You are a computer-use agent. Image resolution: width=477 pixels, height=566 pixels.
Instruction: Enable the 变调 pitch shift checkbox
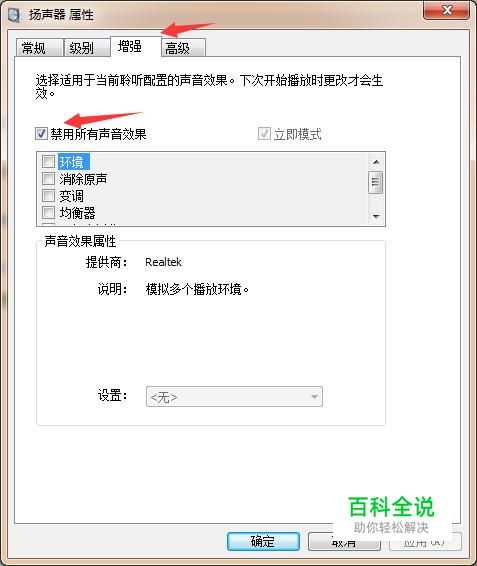48,196
